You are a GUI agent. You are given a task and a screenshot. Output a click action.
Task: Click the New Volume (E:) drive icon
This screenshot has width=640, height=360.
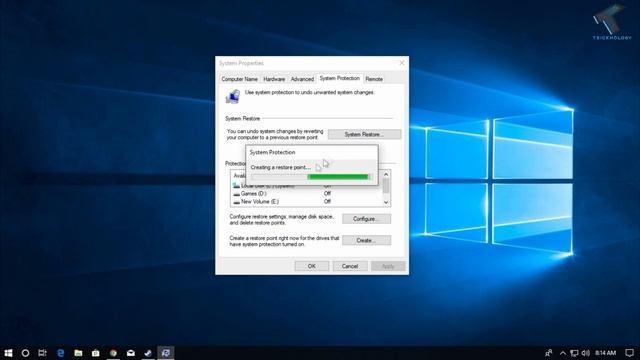click(236, 202)
